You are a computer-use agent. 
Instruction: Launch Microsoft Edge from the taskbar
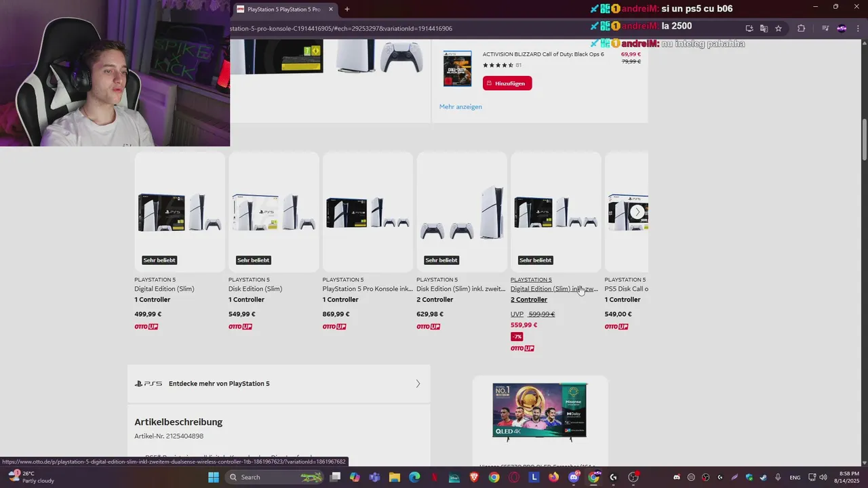tap(414, 477)
